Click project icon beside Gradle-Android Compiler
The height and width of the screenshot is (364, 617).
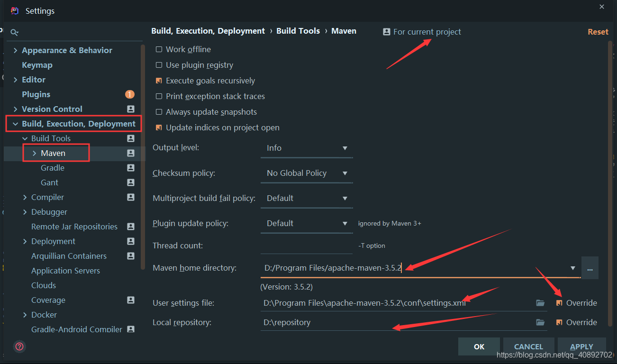(131, 329)
